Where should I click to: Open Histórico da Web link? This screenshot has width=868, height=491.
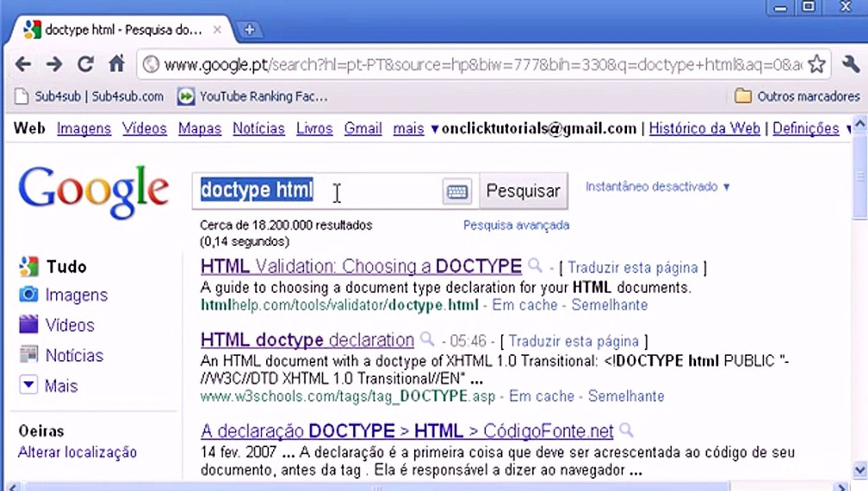click(704, 128)
